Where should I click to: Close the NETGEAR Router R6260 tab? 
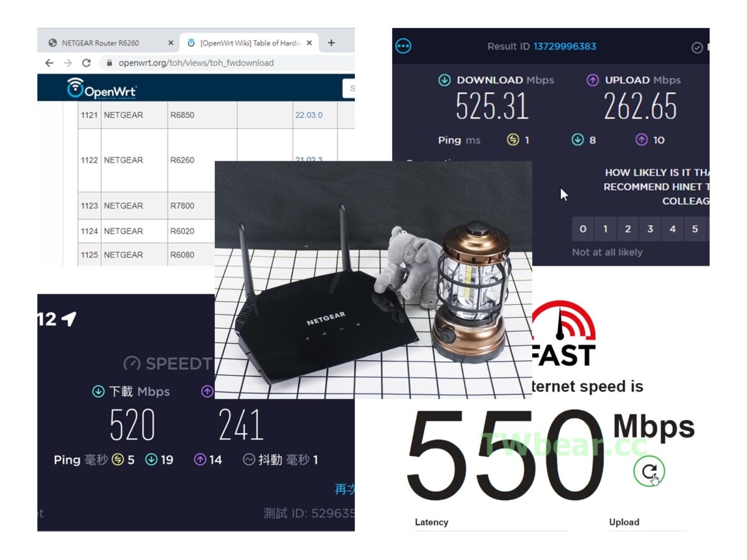pyautogui.click(x=171, y=43)
